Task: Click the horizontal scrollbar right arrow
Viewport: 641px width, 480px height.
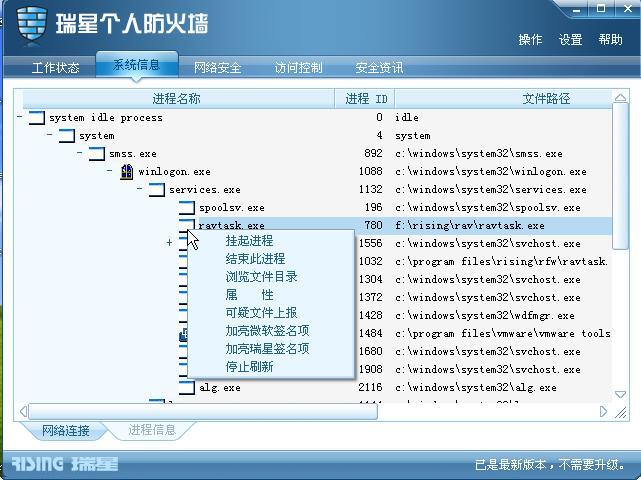Action: [x=603, y=412]
